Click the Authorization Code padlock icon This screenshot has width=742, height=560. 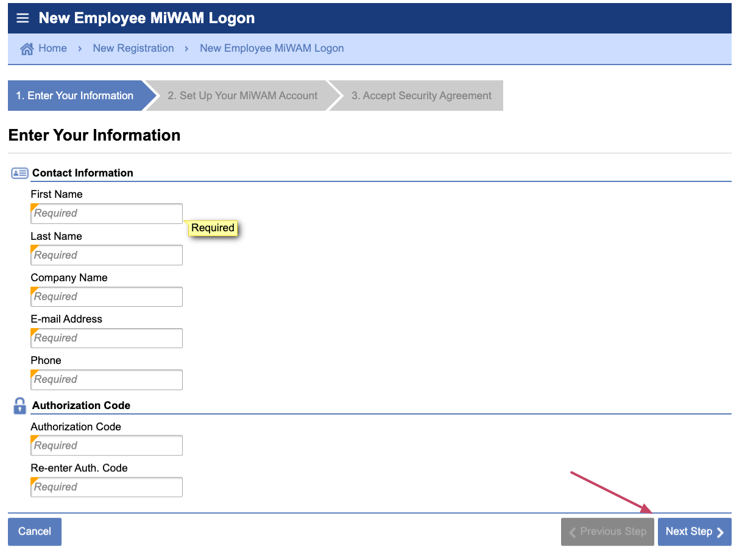tap(19, 406)
